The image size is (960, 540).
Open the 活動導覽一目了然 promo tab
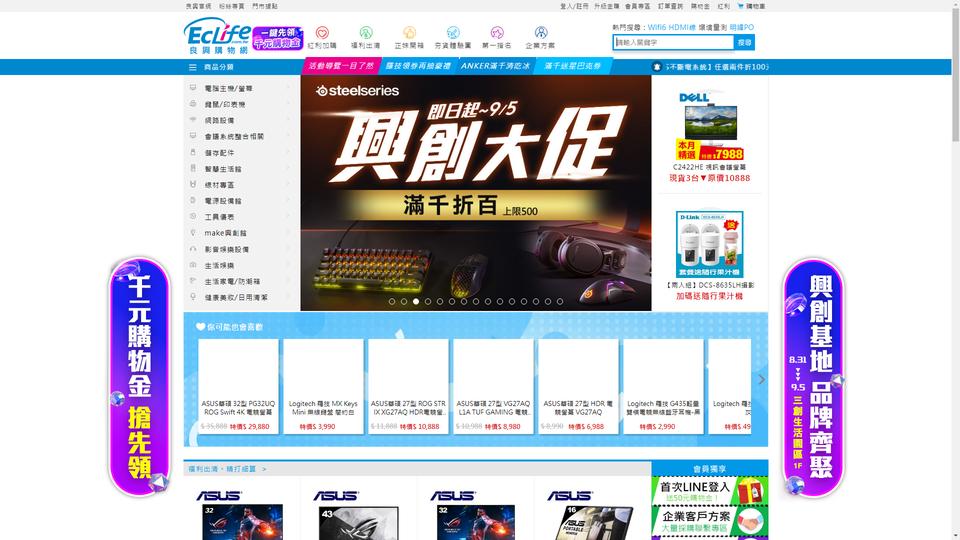pos(340,66)
